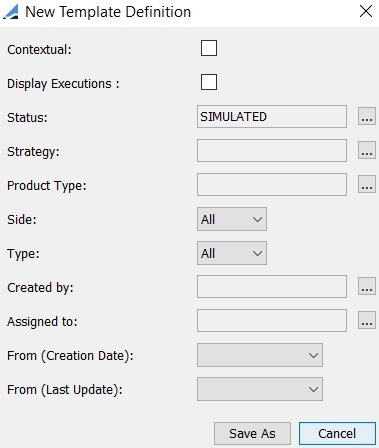
Task: Open the From (Last Update) dropdown
Action: tap(260, 389)
